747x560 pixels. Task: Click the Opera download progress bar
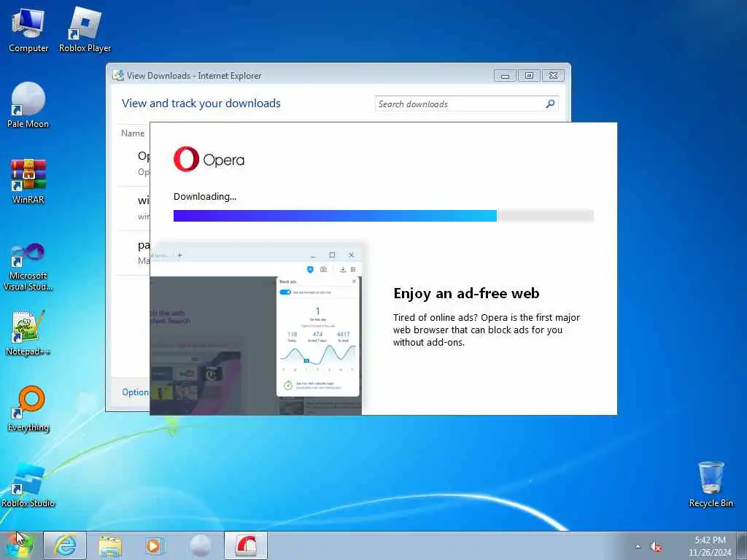click(384, 216)
